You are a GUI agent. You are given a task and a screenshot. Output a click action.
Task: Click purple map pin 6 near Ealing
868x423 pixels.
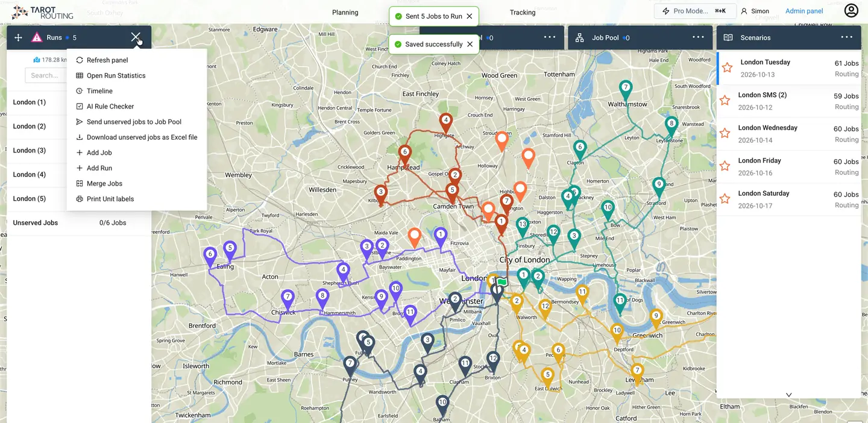[x=210, y=257]
